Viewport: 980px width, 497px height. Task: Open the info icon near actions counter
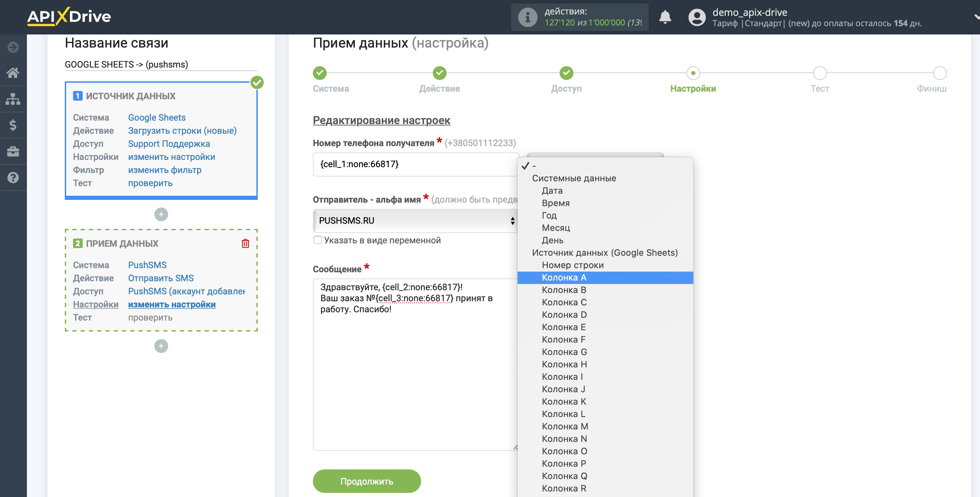(x=527, y=17)
